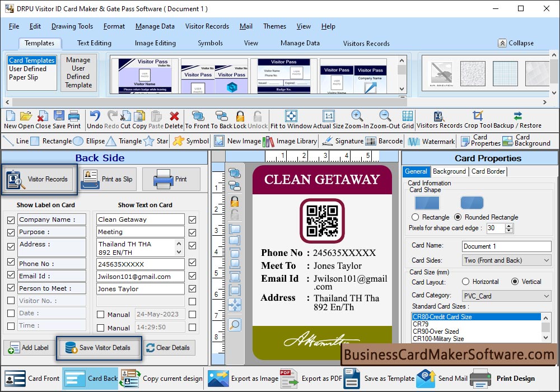The height and width of the screenshot is (392, 560).
Task: Select the CR90-Over Sized card size
Action: 436,332
